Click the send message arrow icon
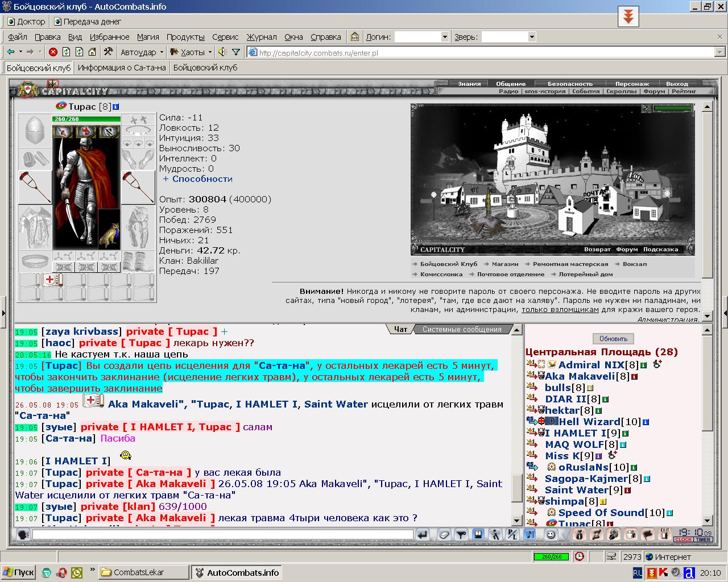 (x=422, y=534)
